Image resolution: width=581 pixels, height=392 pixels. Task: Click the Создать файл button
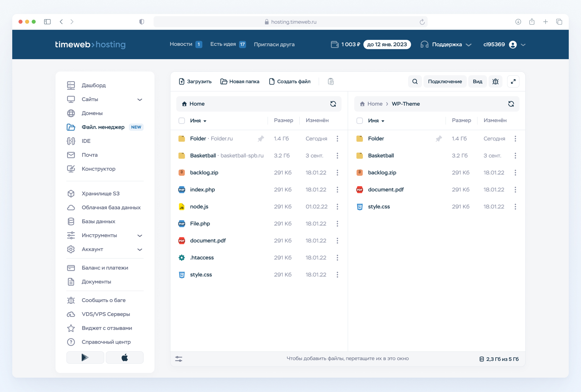point(290,82)
